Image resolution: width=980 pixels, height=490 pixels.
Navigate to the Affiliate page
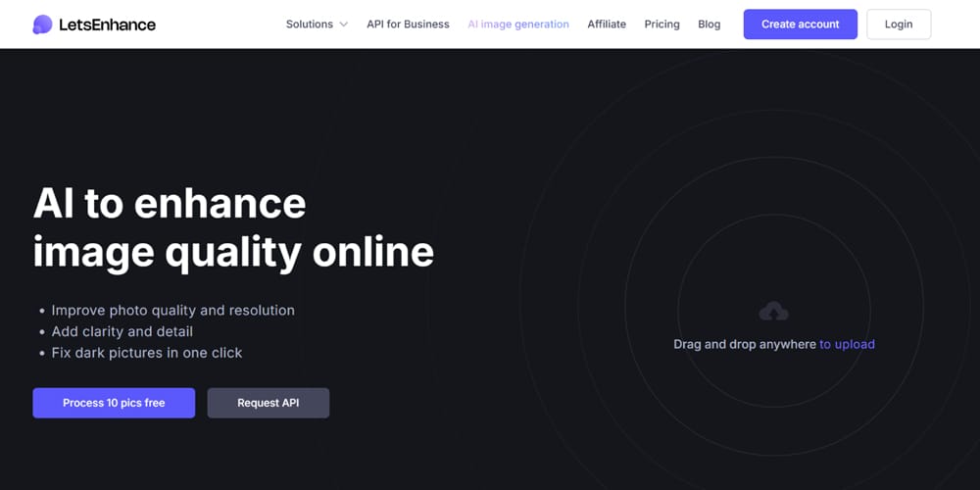pyautogui.click(x=607, y=24)
